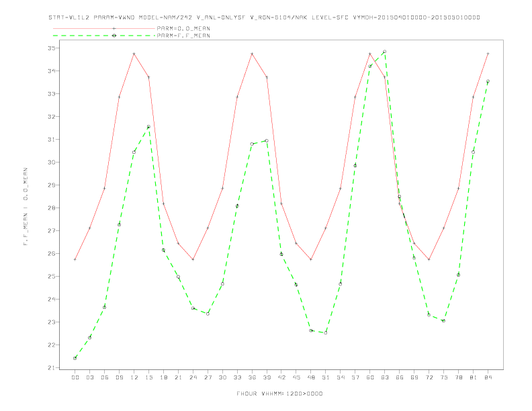Click x-axis tick label 03
532x411 pixels.
pos(89,377)
